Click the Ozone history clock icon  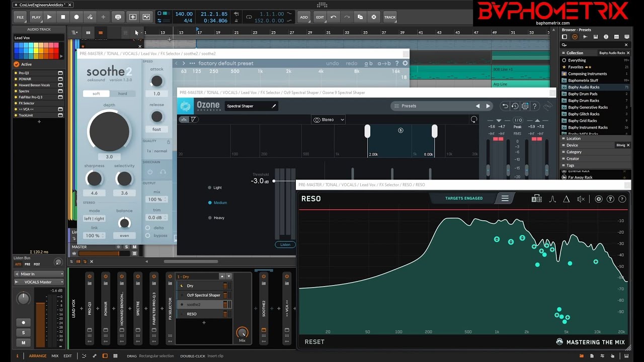(x=515, y=106)
